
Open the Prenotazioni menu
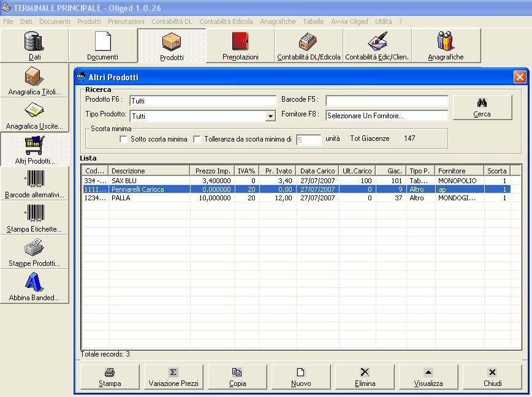[x=126, y=21]
